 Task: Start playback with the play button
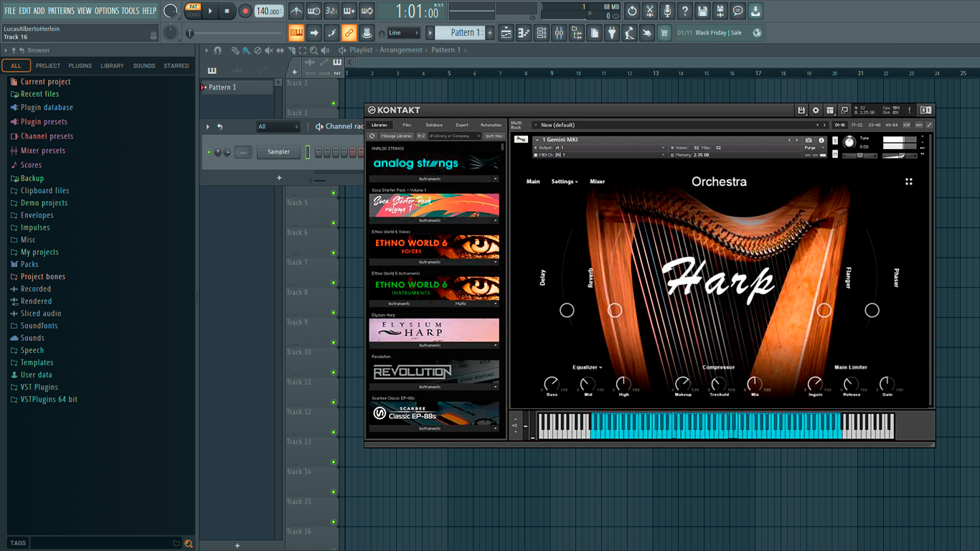pyautogui.click(x=210, y=11)
